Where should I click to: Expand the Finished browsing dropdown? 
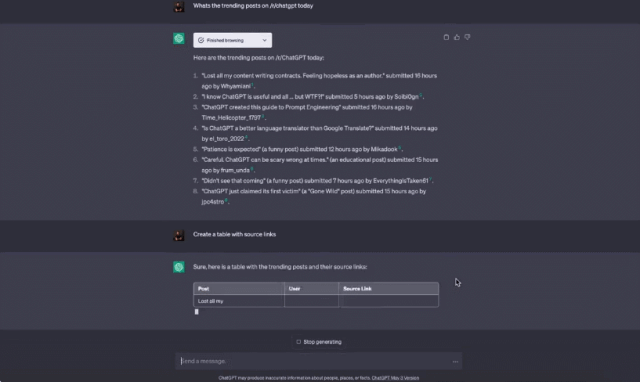pyautogui.click(x=233, y=40)
